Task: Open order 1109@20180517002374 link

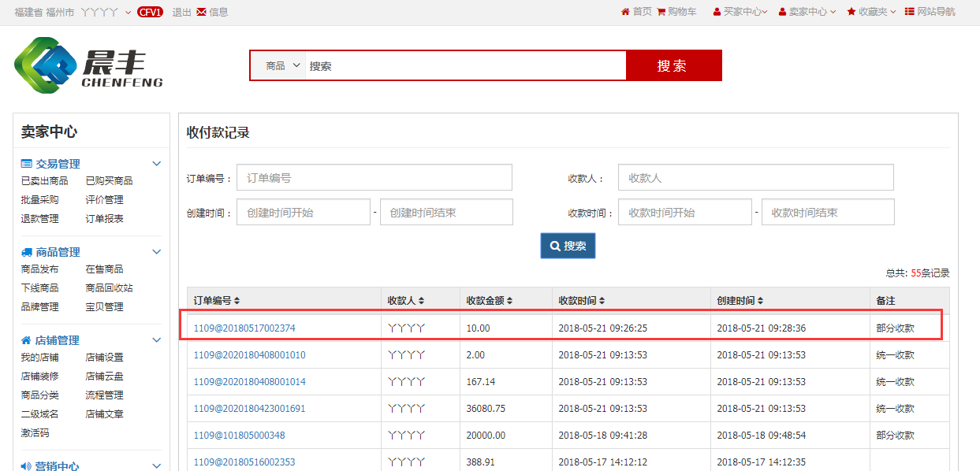Action: pyautogui.click(x=244, y=328)
